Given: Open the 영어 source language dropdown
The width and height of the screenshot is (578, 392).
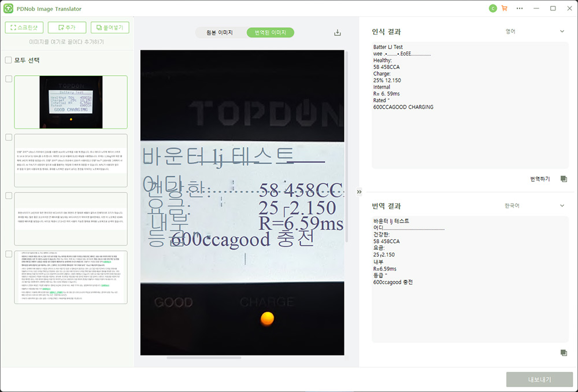Looking at the screenshot, I should (533, 31).
